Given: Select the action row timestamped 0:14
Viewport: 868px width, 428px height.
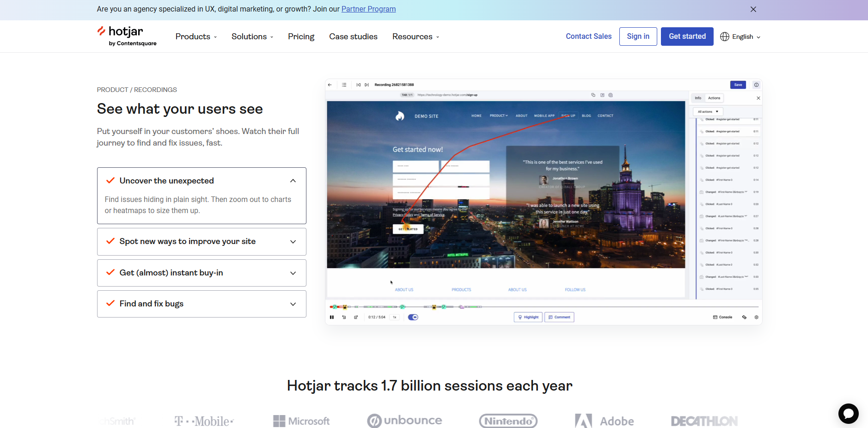Looking at the screenshot, I should [729, 180].
